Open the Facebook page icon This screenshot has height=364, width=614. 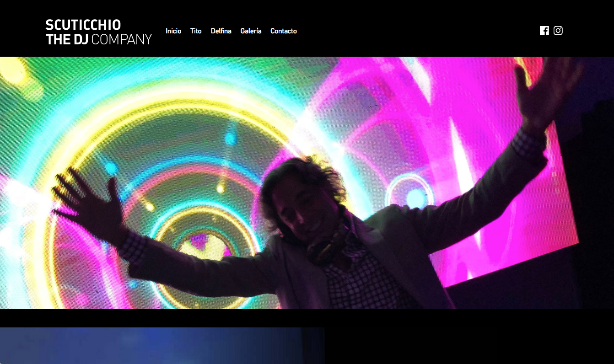click(x=544, y=31)
